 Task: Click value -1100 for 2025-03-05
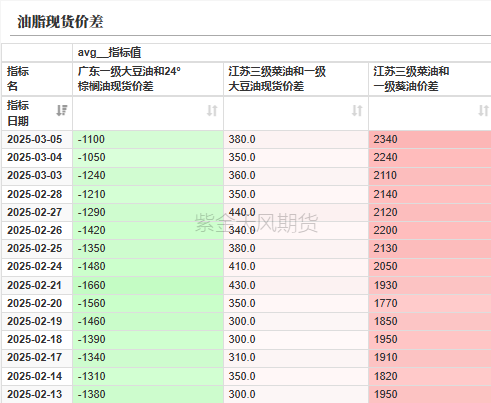pos(91,139)
